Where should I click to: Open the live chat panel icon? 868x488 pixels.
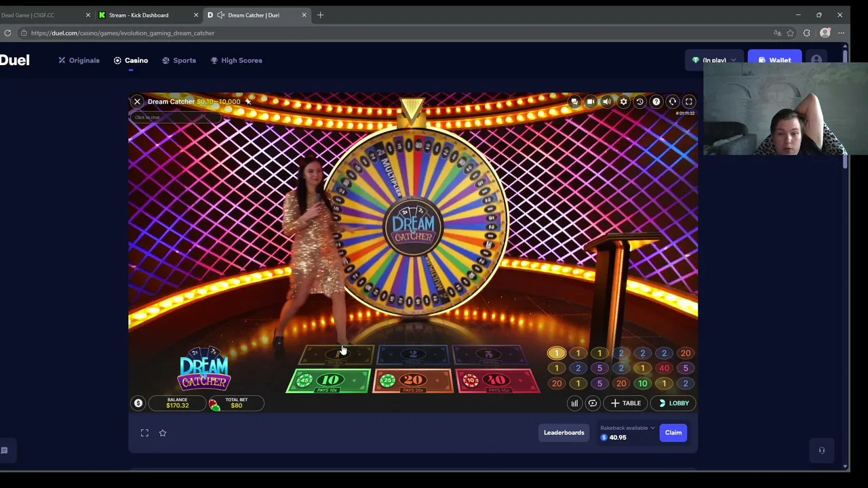point(574,102)
